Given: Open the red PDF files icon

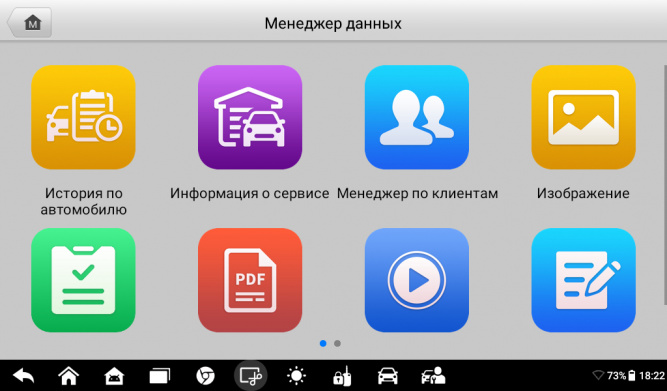Looking at the screenshot, I should coord(250,280).
